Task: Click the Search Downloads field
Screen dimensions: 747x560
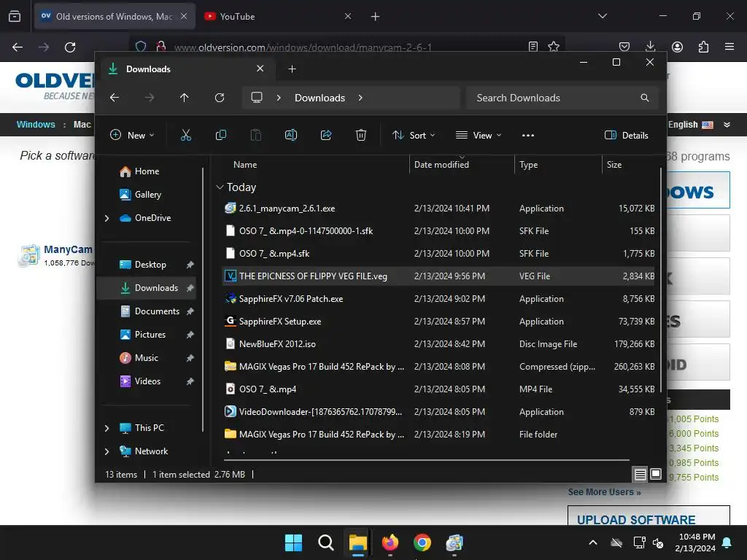Action: pyautogui.click(x=562, y=98)
